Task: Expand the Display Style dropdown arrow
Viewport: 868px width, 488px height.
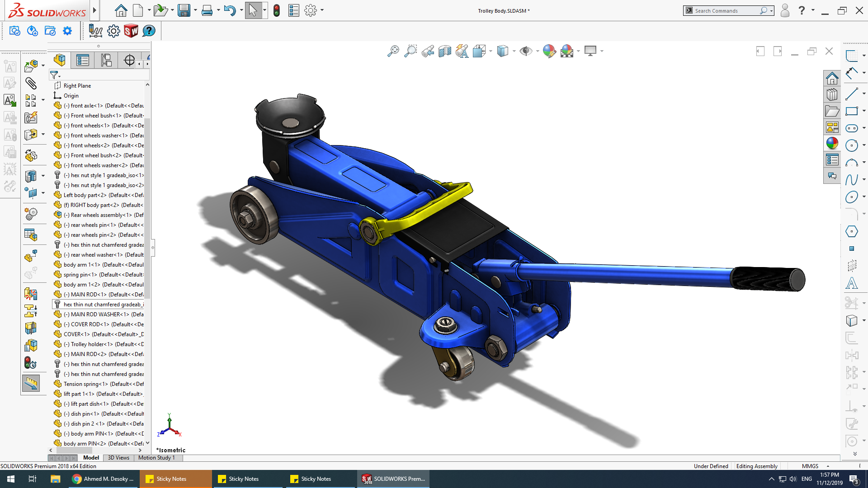Action: pyautogui.click(x=514, y=51)
